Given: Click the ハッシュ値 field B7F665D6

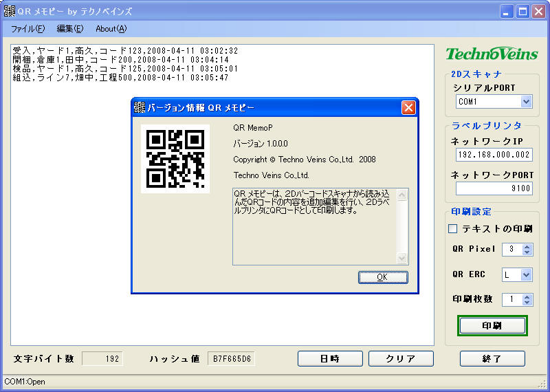Looking at the screenshot, I should coord(232,359).
